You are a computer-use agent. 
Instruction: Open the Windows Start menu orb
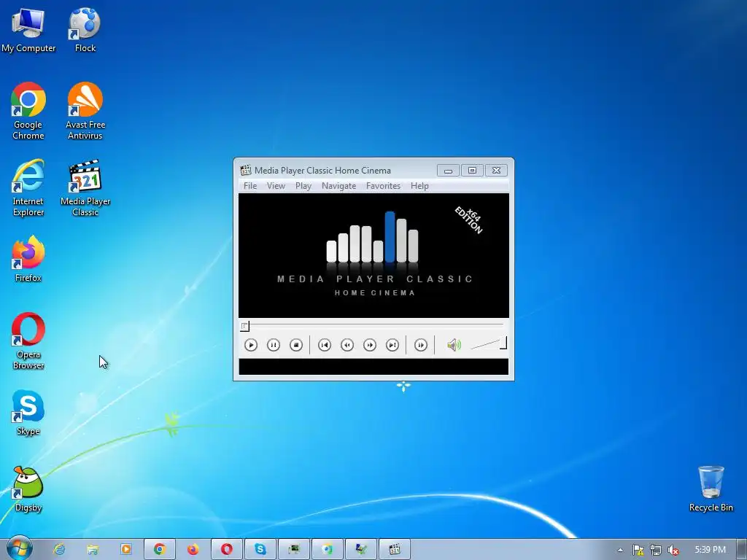[20, 548]
